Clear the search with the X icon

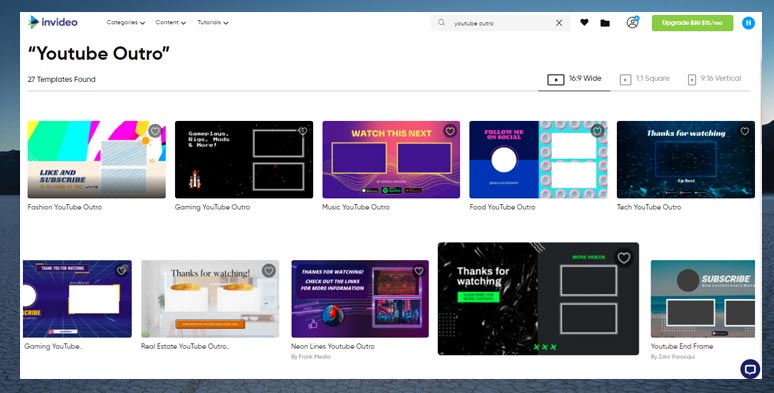(559, 23)
